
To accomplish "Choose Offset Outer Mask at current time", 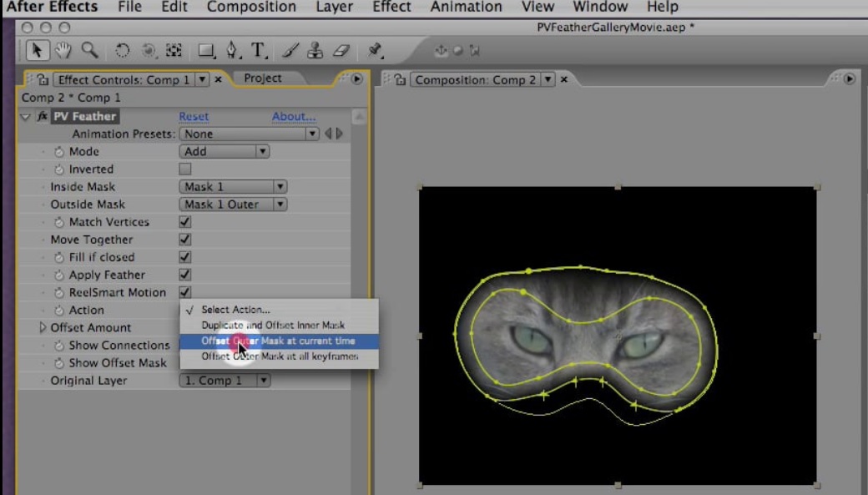I will tap(279, 341).
